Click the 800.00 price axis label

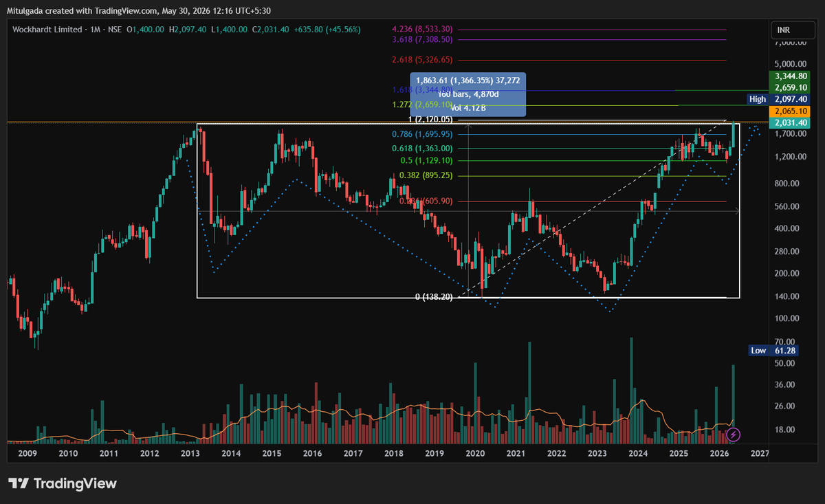[x=789, y=184]
